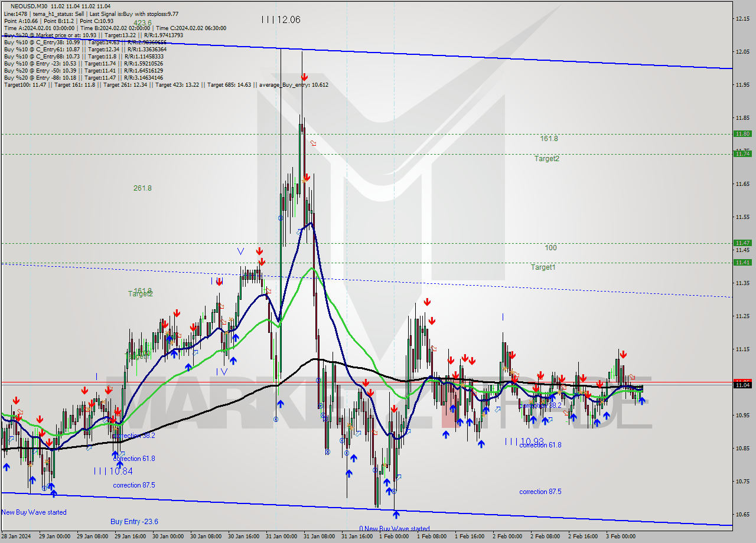
Task: Click correction 87.5 label near 2 Feb 08:00
Action: pos(540,492)
